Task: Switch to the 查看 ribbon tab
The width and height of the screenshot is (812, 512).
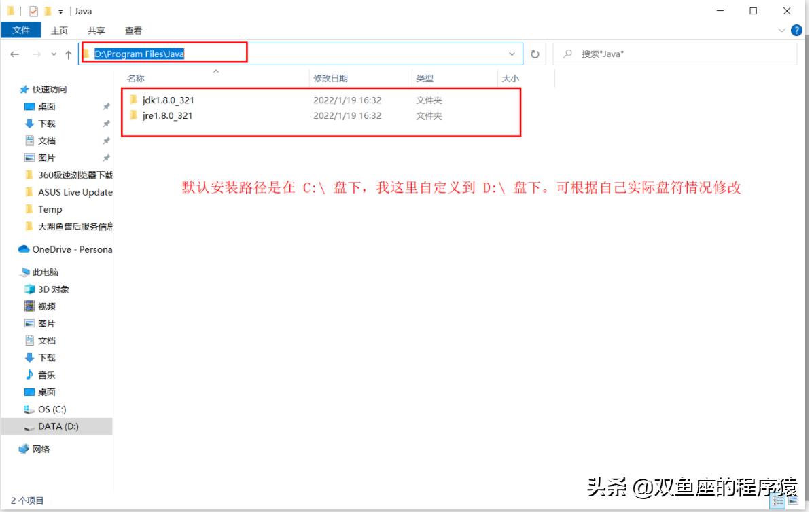Action: (134, 30)
